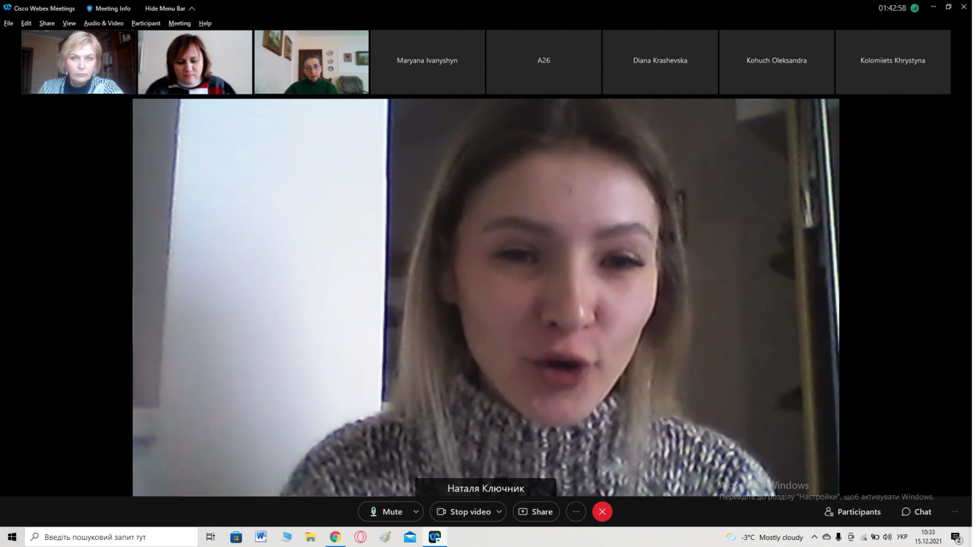Open the Participant menu
The height and width of the screenshot is (547, 980).
(x=145, y=23)
